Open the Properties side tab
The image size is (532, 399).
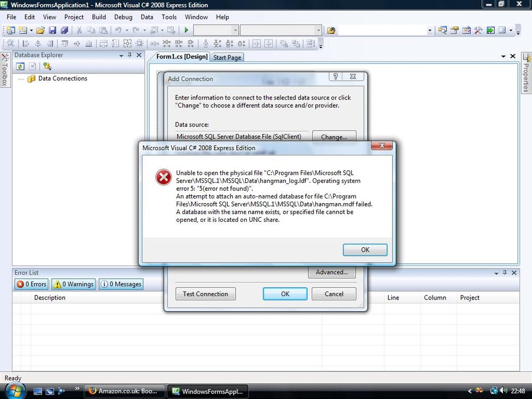pos(526,72)
